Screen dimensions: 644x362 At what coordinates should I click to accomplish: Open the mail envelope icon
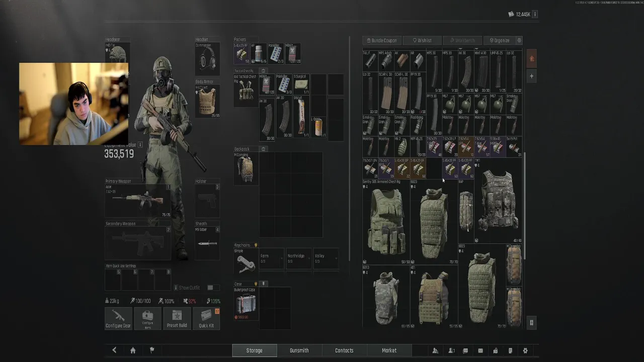(x=480, y=350)
